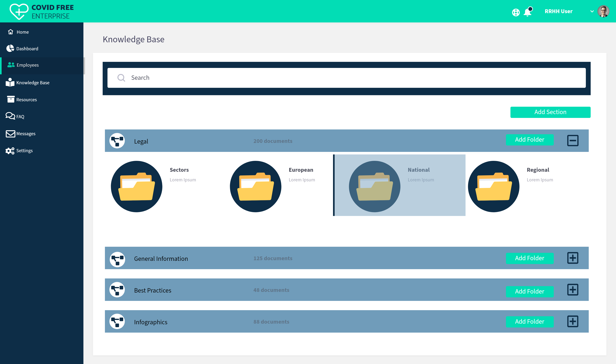
Task: Go to Dashboard in the sidebar
Action: (x=27, y=49)
